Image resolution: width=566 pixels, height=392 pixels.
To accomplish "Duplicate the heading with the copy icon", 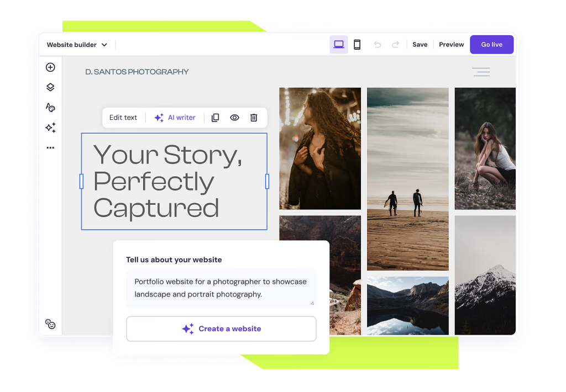I will click(215, 118).
